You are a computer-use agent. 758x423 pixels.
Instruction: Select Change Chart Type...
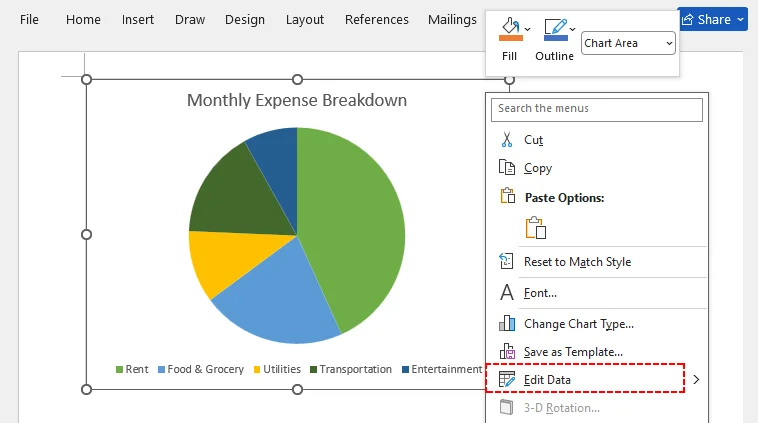[x=579, y=323]
